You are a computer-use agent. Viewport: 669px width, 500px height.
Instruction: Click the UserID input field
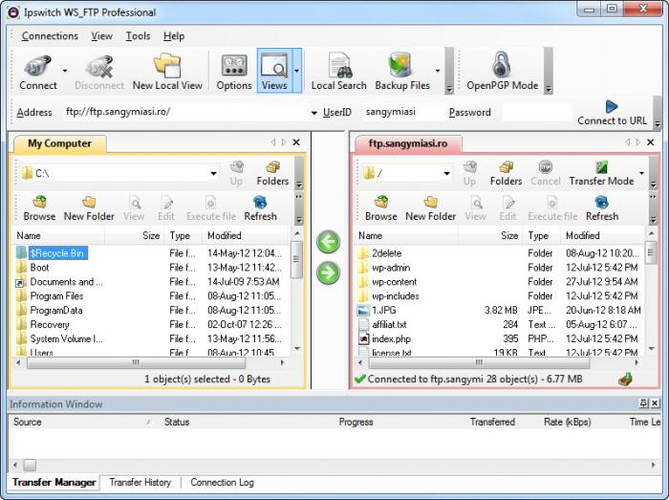[x=402, y=112]
